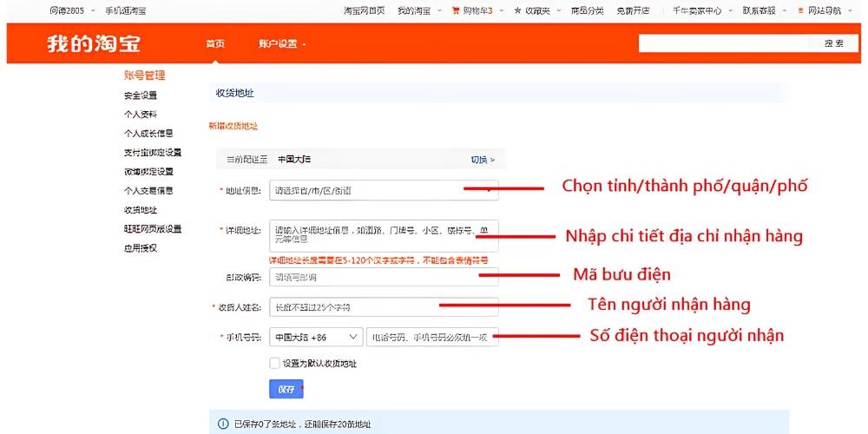Image resolution: width=868 pixels, height=434 pixels.
Task: Open the shopping cart icon in top bar
Action: coord(456,10)
